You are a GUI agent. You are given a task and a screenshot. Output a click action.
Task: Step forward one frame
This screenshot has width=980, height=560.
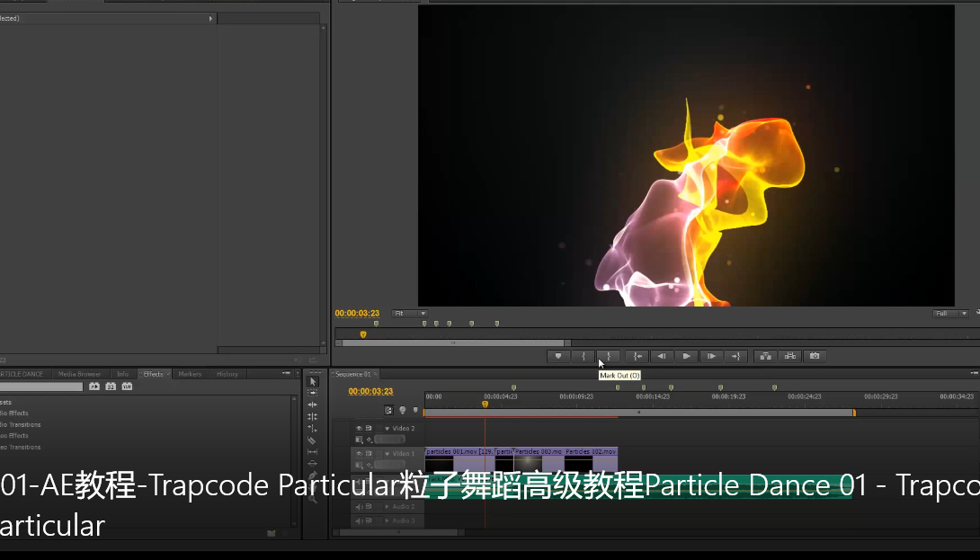(711, 356)
